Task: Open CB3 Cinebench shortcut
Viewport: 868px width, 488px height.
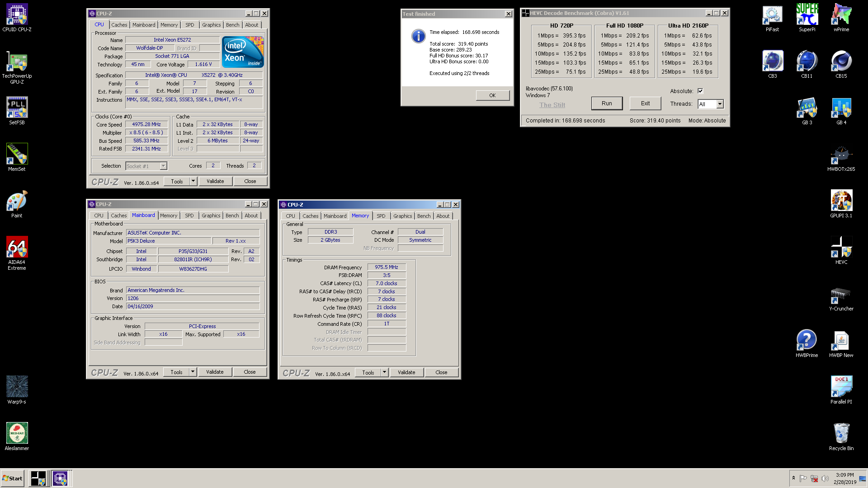Action: coord(772,65)
